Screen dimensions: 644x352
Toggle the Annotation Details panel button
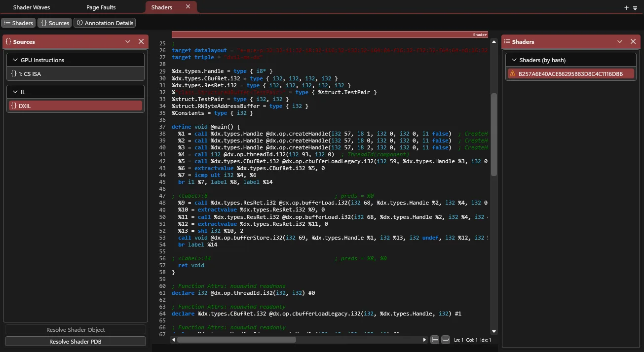[x=104, y=23]
